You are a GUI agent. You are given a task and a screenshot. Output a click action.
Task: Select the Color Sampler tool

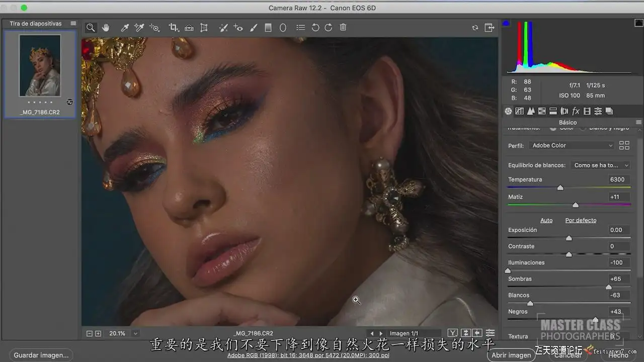(x=139, y=28)
